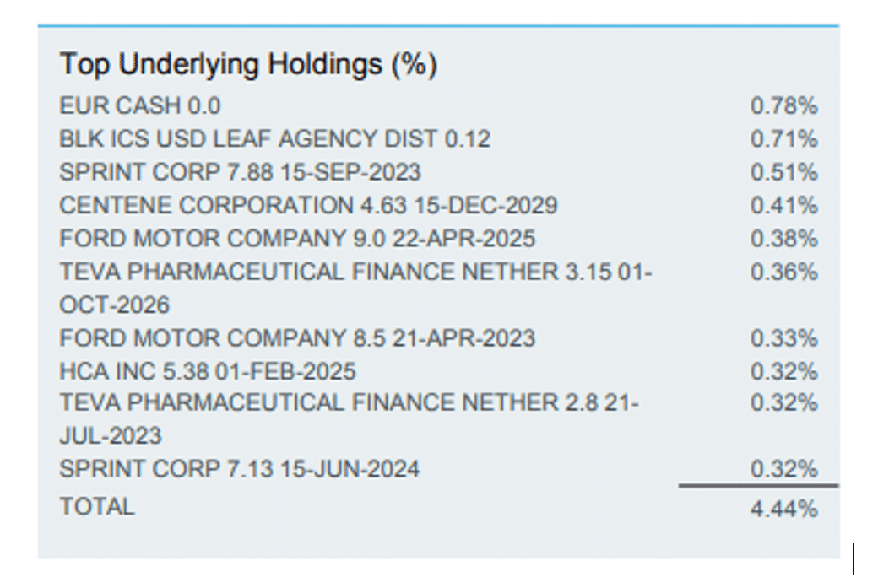The width and height of the screenshot is (878, 588).
Task: Select FORD MOTOR COMPANY 8.5 21-APR-2023
Action: [x=297, y=338]
